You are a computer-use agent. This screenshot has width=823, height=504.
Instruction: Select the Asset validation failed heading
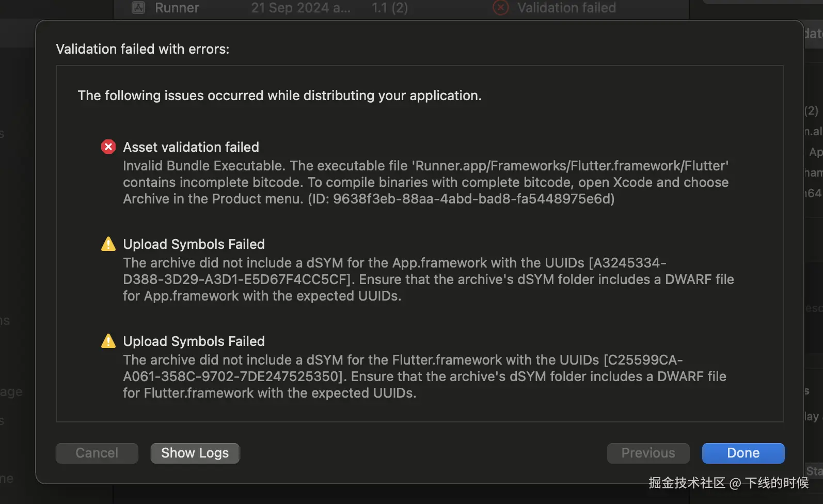[191, 147]
